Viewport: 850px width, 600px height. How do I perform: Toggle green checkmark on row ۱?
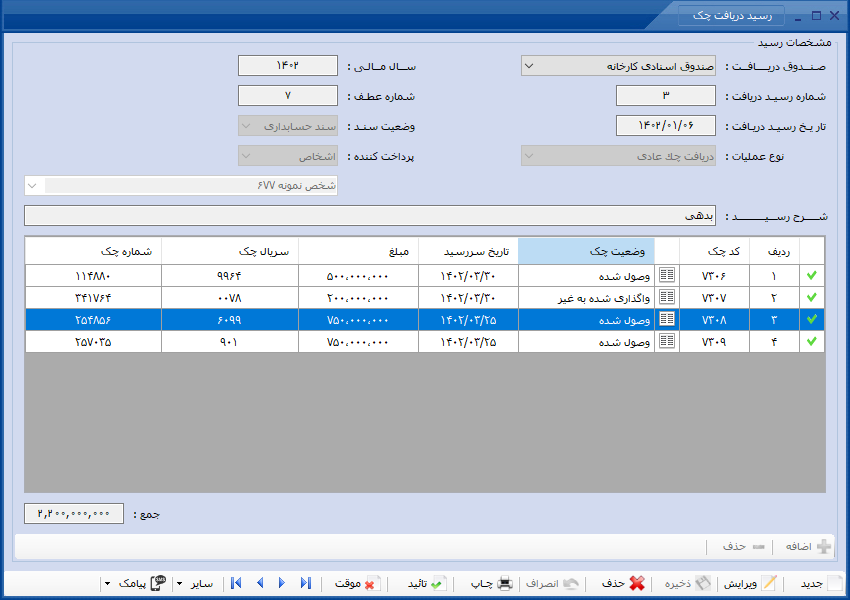pyautogui.click(x=812, y=275)
